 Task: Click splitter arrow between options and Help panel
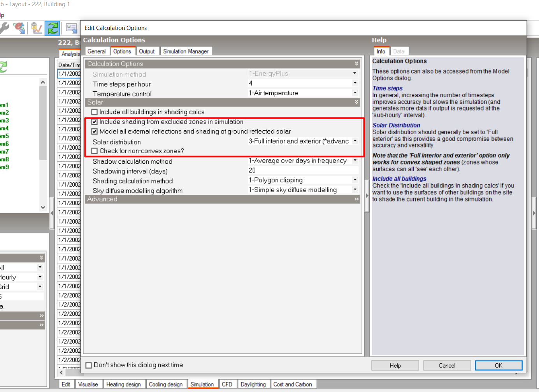[367, 196]
